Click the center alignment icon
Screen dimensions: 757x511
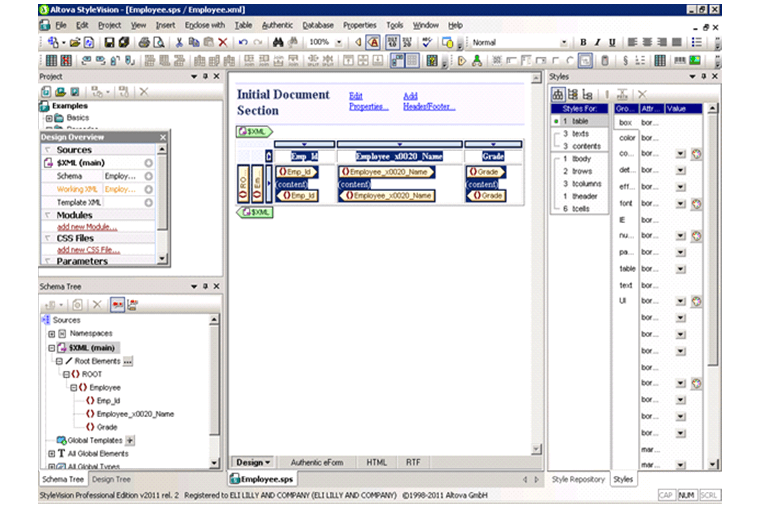(x=647, y=43)
